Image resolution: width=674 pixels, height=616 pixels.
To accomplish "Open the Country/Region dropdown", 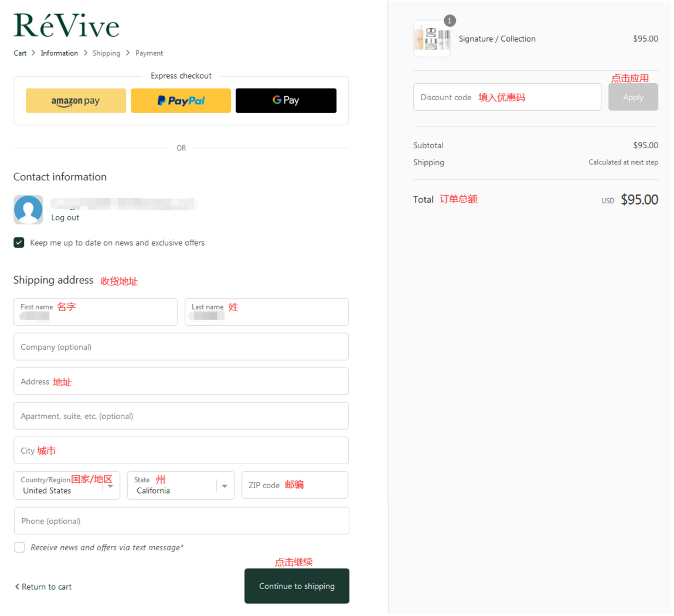I will click(67, 486).
